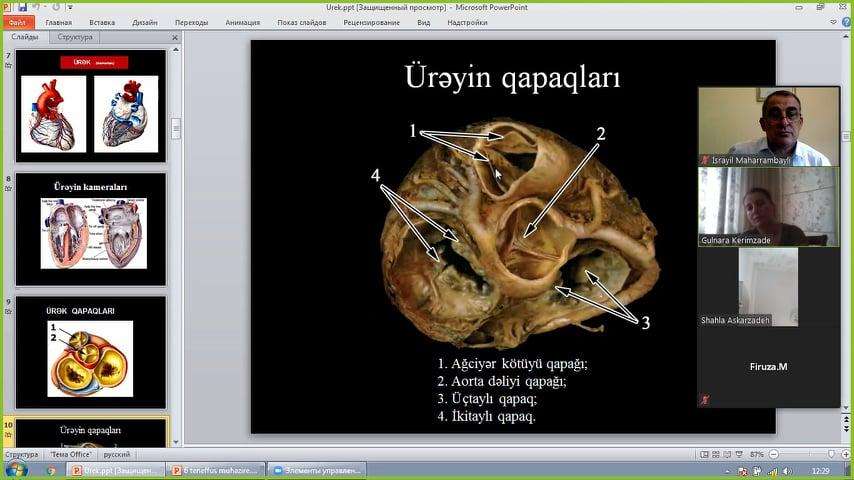Viewport: 854px width, 480px height.
Task: Click the animation star icon beside slide 9
Action: coord(8,312)
